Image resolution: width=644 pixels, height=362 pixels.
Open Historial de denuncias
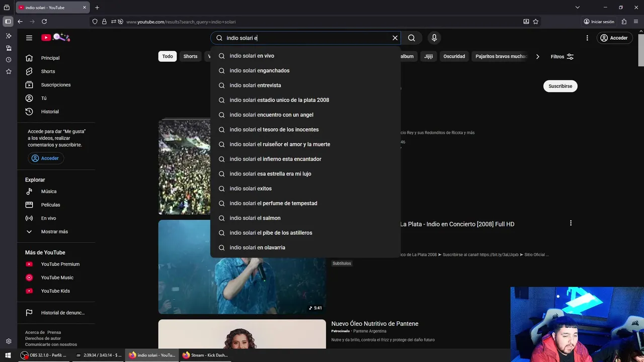[62, 313]
